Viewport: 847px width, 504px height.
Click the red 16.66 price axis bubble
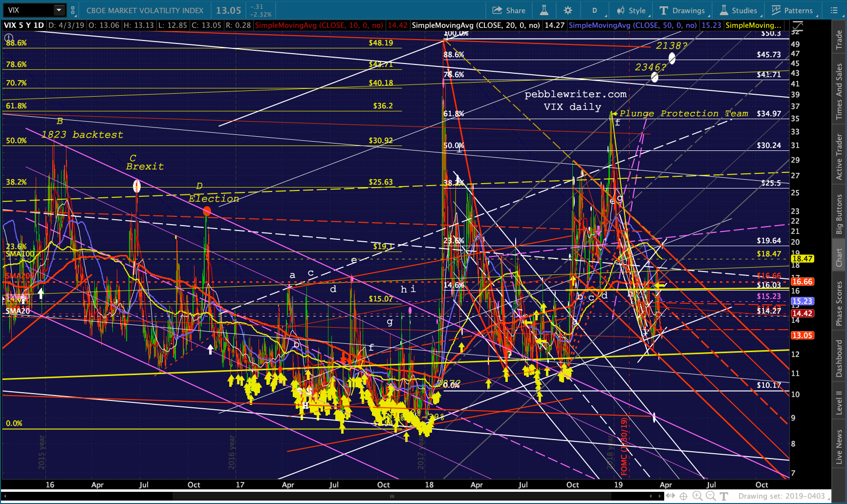click(x=802, y=281)
